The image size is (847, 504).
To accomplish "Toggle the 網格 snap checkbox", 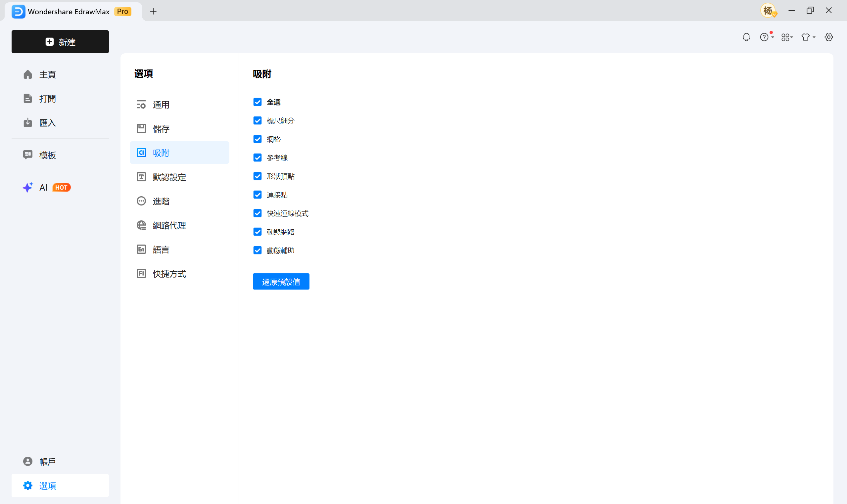I will [258, 139].
